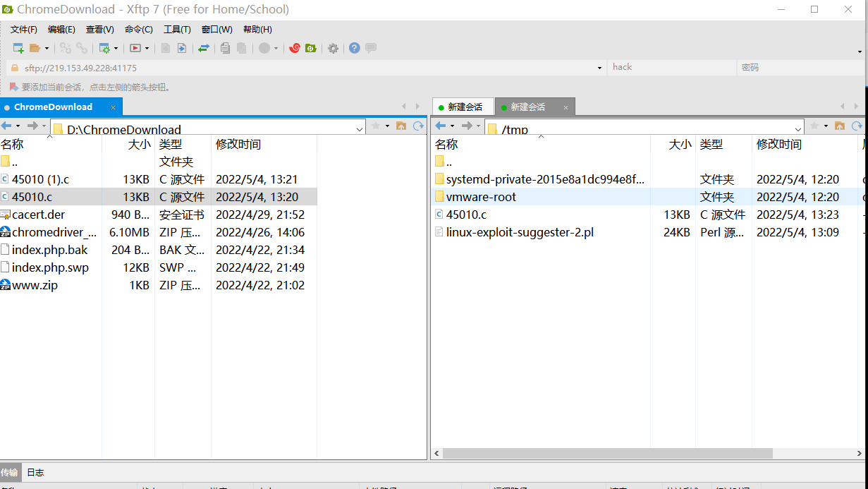This screenshot has height=489, width=868.
Task: Click the bookmark star in the remote pane
Action: point(814,126)
